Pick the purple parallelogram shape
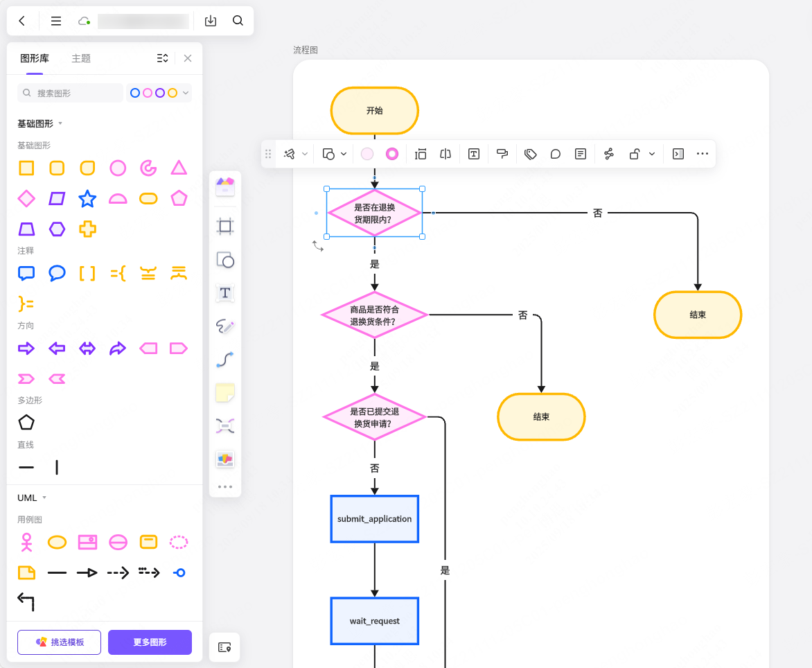812x668 pixels. pyautogui.click(x=57, y=198)
